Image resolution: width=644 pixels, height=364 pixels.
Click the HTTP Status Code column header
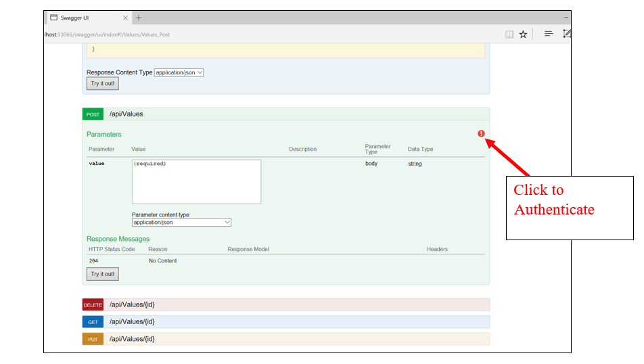(112, 250)
